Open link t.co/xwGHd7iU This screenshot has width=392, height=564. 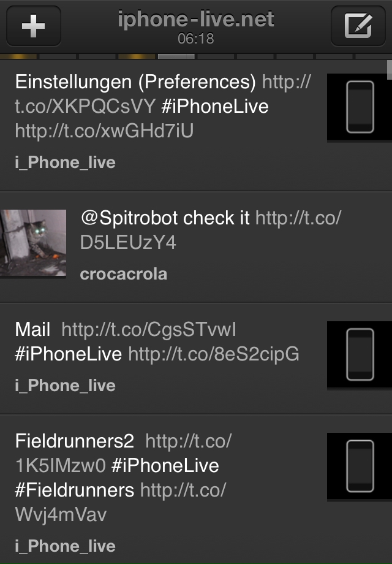104,131
